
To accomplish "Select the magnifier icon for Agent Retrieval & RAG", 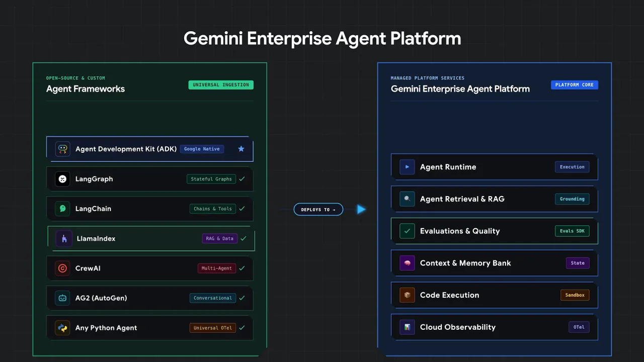I will [407, 199].
